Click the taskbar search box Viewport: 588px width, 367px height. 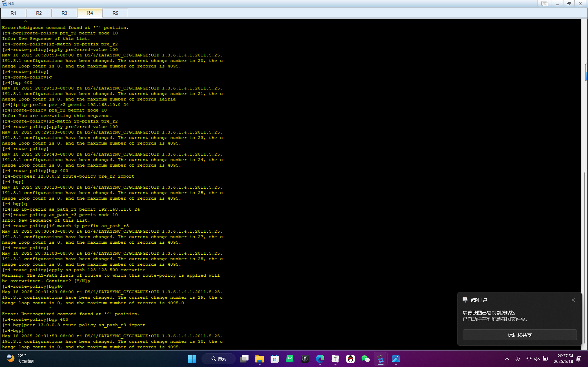tap(219, 359)
